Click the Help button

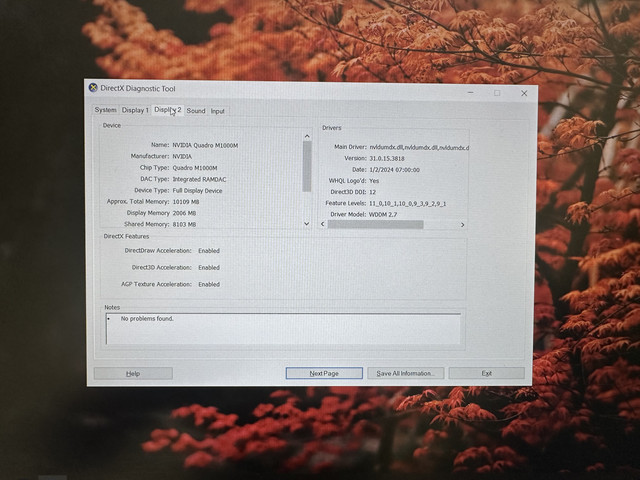pyautogui.click(x=133, y=373)
